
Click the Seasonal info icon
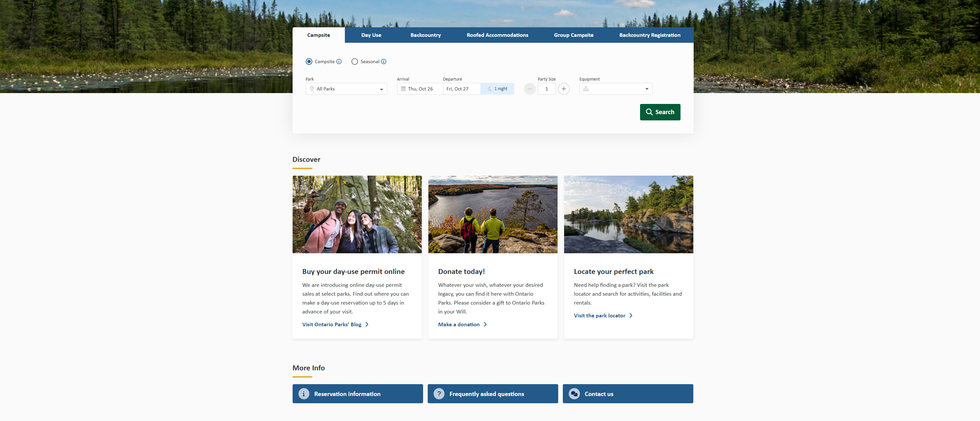pos(383,62)
